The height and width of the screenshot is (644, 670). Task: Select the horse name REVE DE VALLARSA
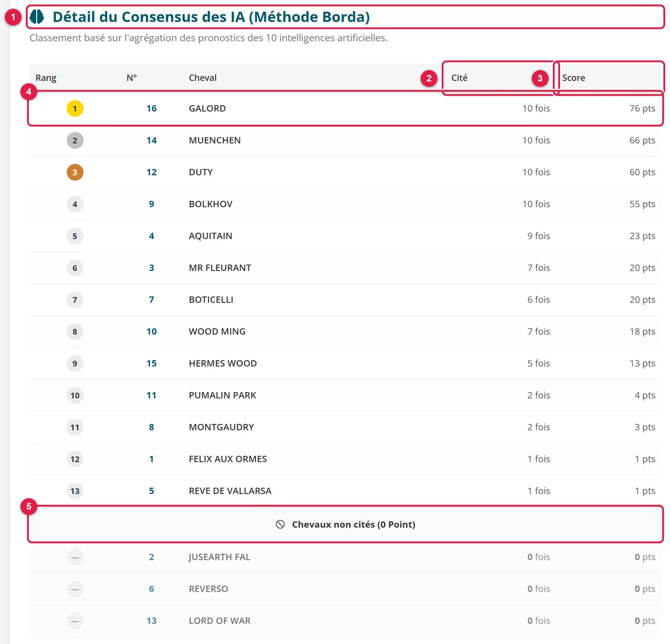tap(230, 491)
